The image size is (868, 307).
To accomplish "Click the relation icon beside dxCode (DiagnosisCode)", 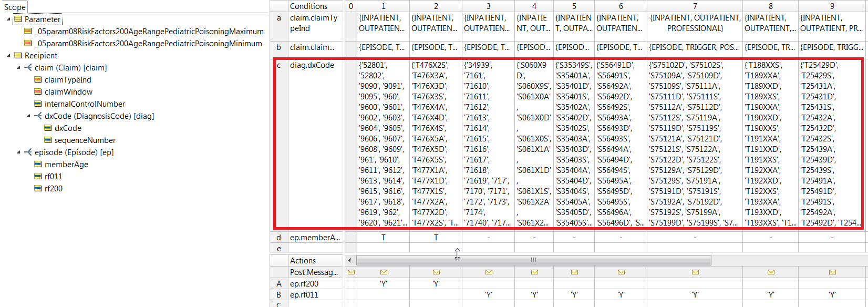I will [x=38, y=116].
